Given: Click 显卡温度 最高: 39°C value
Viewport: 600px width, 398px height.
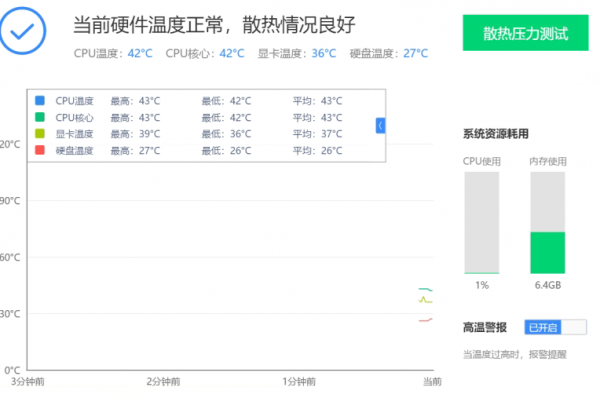Looking at the screenshot, I should coord(135,134).
